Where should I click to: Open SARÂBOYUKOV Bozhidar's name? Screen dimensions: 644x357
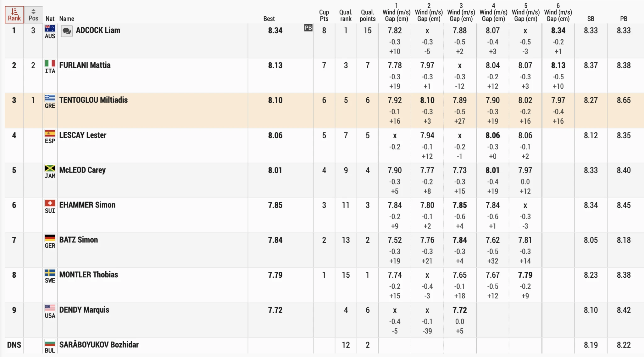click(x=99, y=345)
